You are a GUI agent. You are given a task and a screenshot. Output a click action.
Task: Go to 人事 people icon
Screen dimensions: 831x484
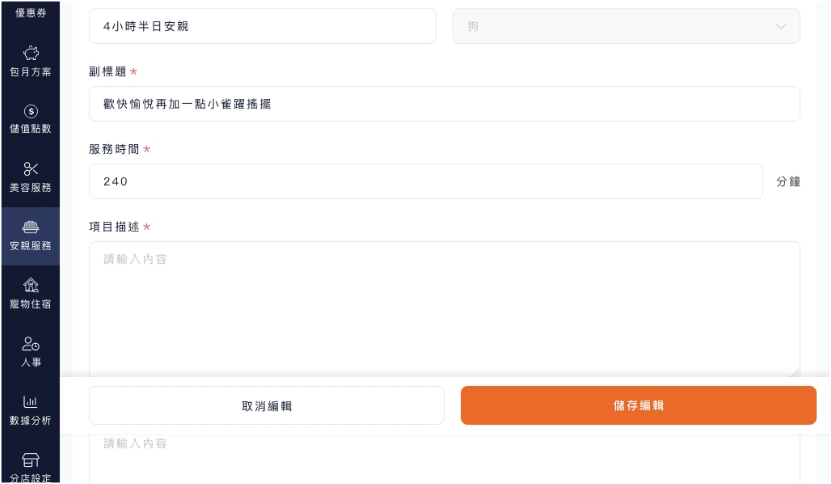tap(31, 344)
